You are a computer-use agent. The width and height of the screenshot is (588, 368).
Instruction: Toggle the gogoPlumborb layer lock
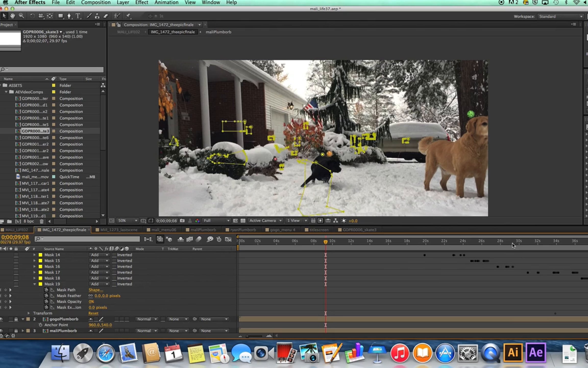(16, 319)
